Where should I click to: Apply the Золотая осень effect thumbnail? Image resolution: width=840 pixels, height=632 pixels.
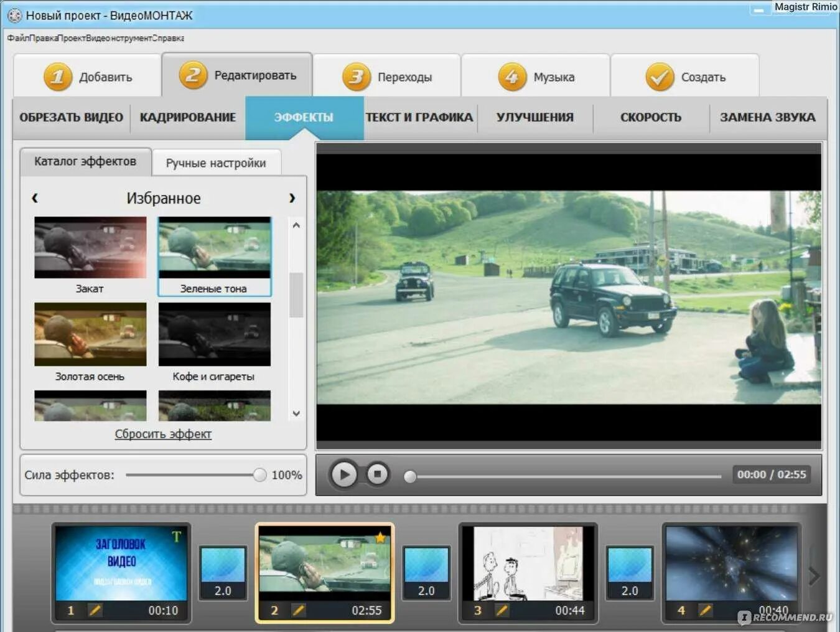coord(90,334)
